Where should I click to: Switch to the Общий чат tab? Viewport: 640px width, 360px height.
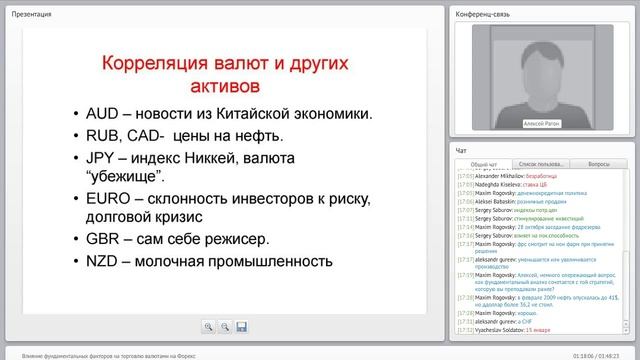[484, 164]
